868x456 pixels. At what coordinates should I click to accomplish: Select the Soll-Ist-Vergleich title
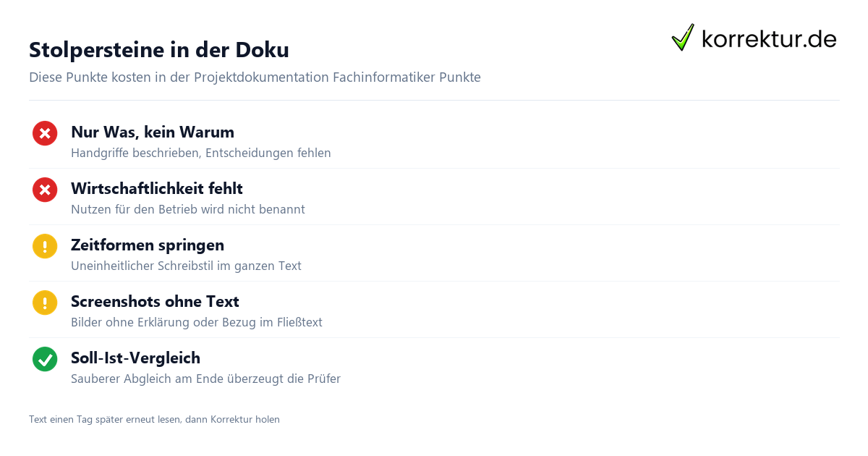(135, 358)
